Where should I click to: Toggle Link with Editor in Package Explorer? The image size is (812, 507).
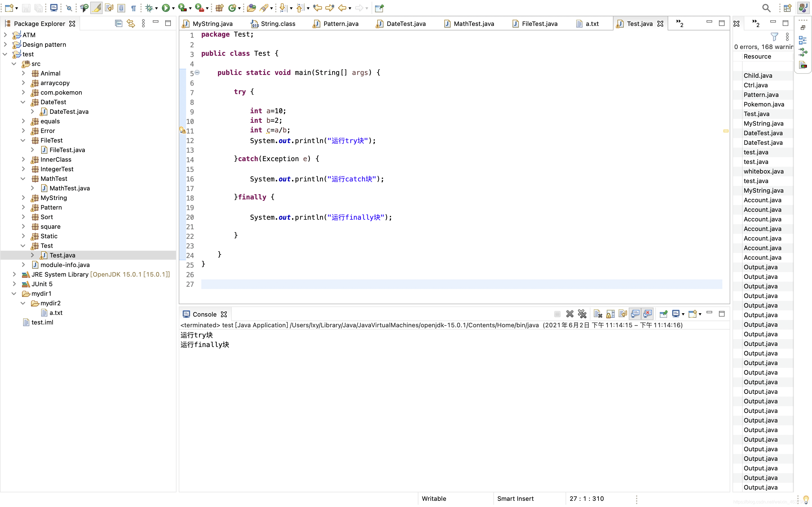(131, 23)
